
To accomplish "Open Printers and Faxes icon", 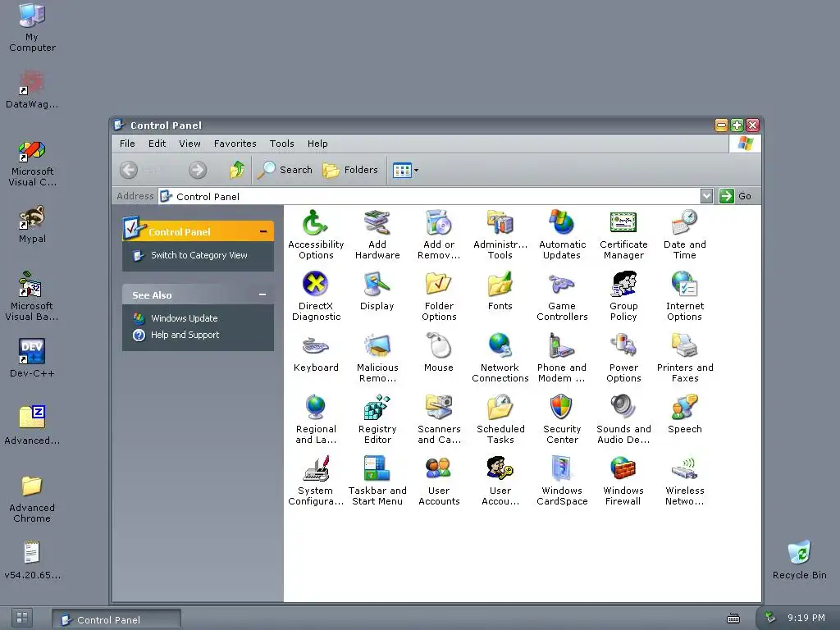I will point(685,358).
